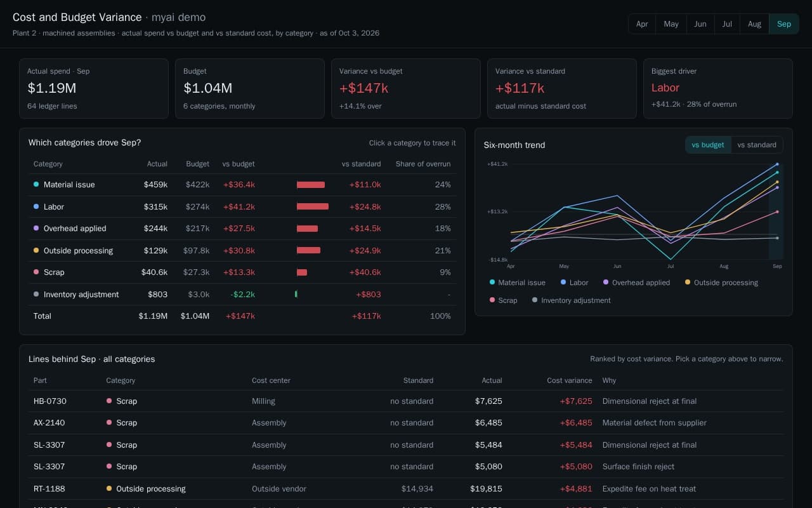Open the Biggest driver Labor card

[718, 89]
